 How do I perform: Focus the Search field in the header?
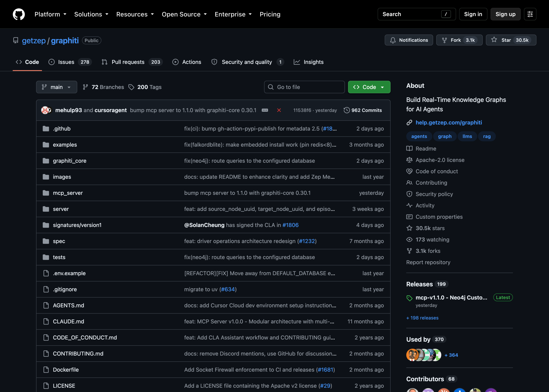(417, 14)
